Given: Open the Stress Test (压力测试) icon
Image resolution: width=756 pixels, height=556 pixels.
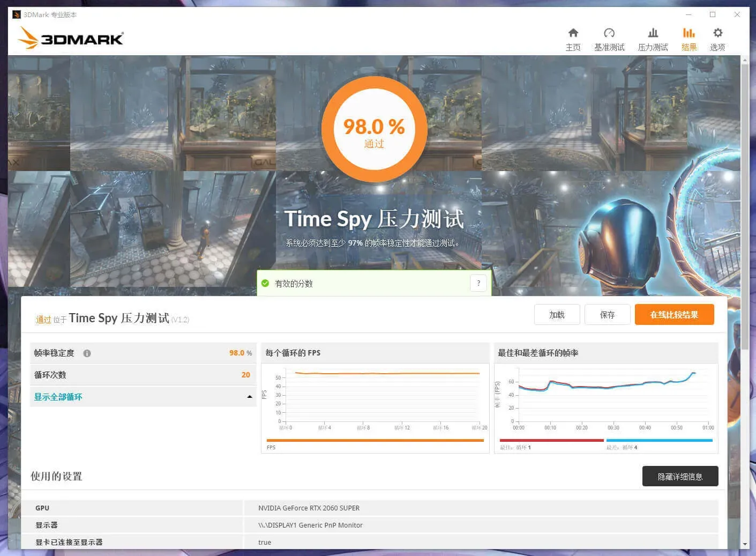Looking at the screenshot, I should click(653, 33).
